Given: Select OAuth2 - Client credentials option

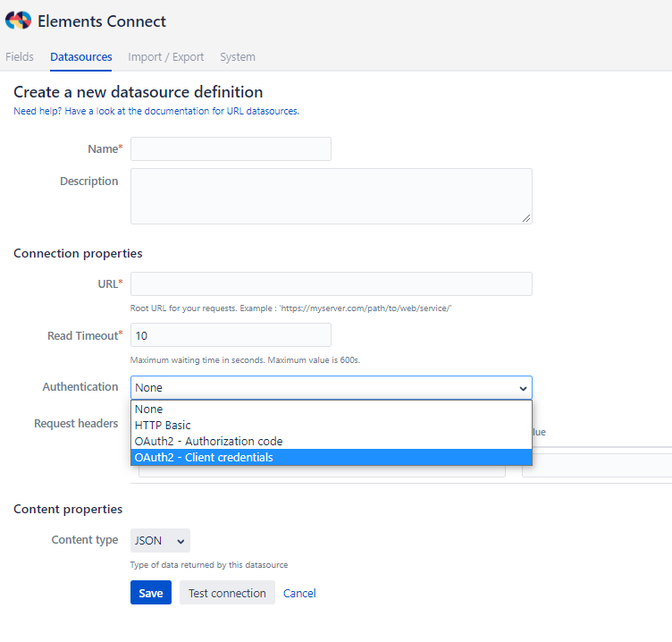Looking at the screenshot, I should coord(204,458).
